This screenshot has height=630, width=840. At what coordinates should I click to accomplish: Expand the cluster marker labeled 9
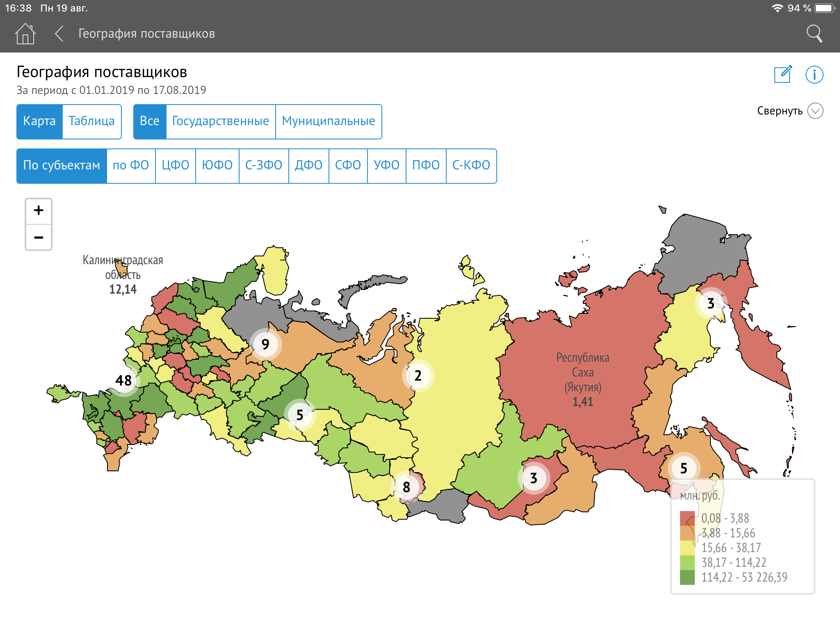pyautogui.click(x=265, y=344)
